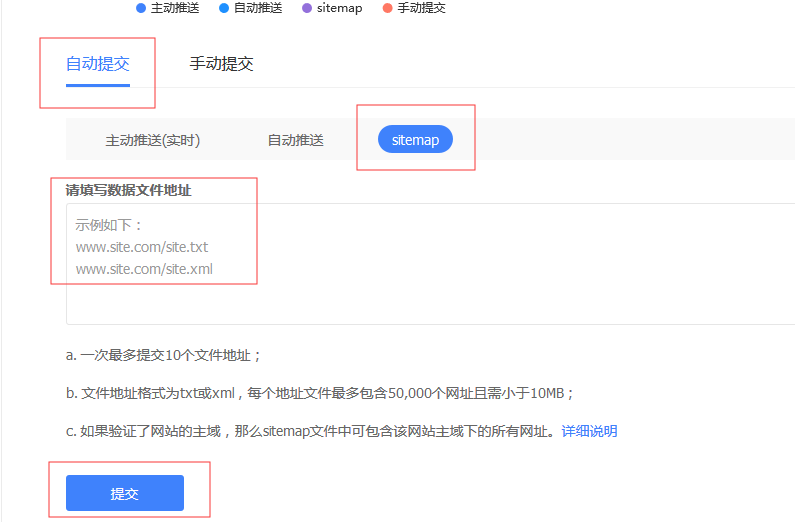Toggle the purple sitemap legend dot

click(x=307, y=8)
